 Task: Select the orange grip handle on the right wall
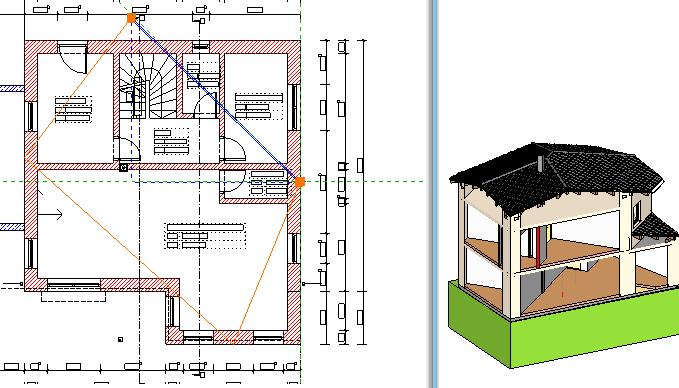[300, 182]
